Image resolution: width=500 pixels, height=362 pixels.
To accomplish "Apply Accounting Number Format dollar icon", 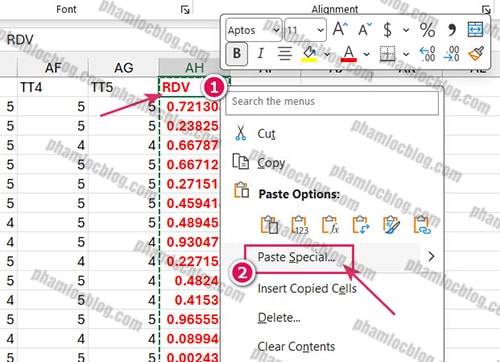I will point(387,29).
